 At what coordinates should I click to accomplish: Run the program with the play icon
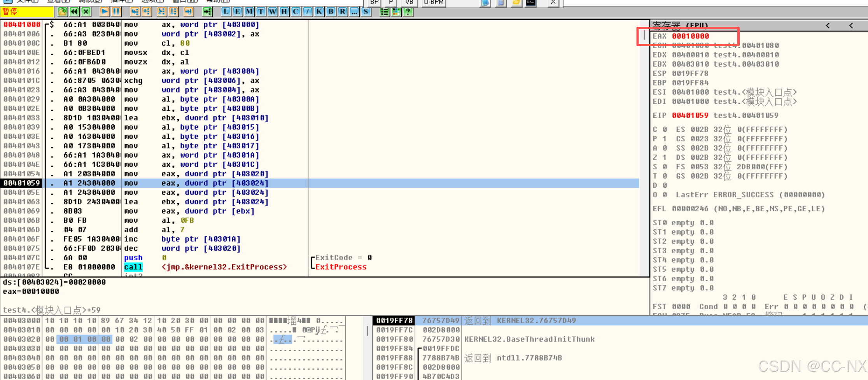point(104,12)
